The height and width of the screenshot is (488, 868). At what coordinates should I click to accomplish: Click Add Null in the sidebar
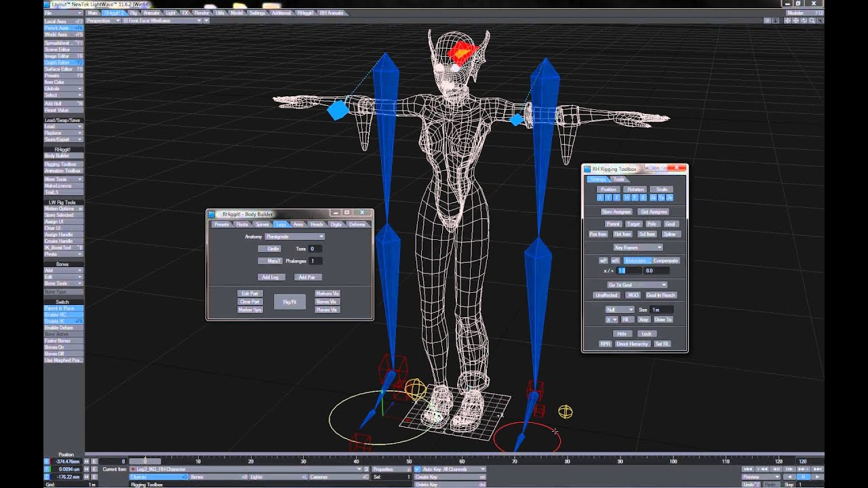point(63,103)
